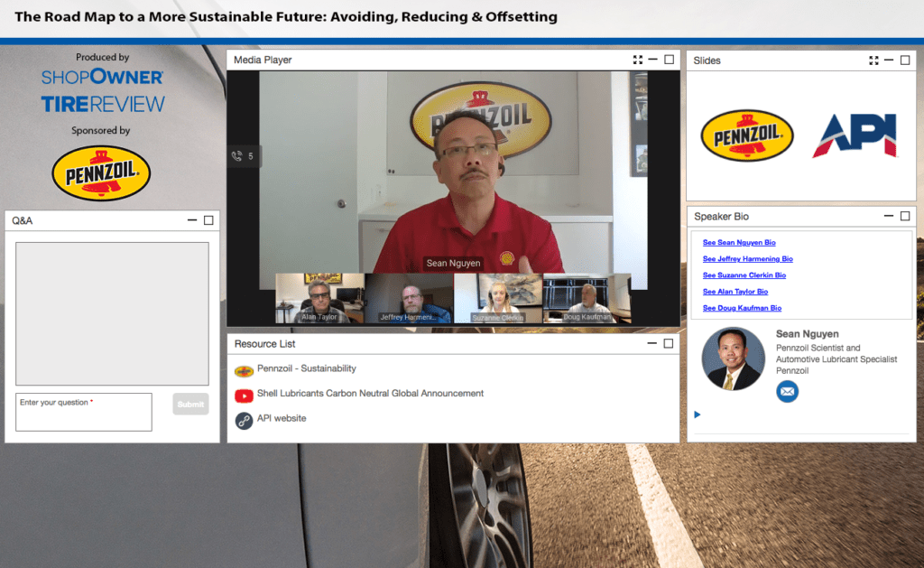Open See Alan Taylor Bio link

735,292
